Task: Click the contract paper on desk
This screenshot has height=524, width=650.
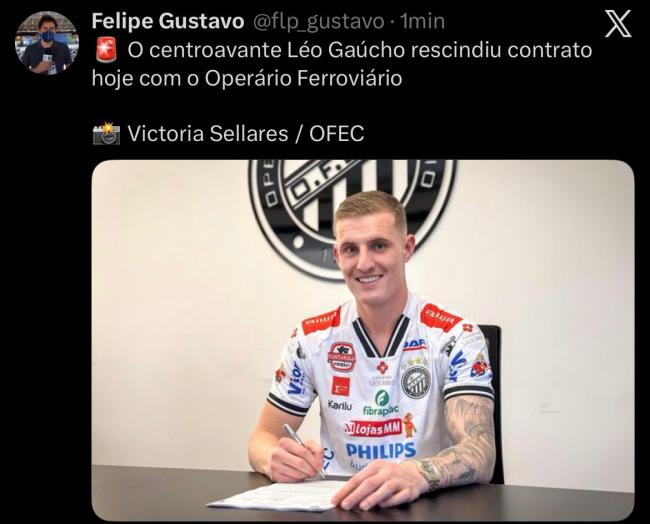Action: pyautogui.click(x=282, y=495)
